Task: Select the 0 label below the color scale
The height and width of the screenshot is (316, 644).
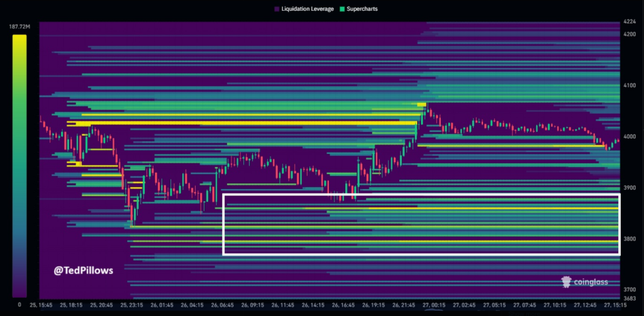Action: 19,305
